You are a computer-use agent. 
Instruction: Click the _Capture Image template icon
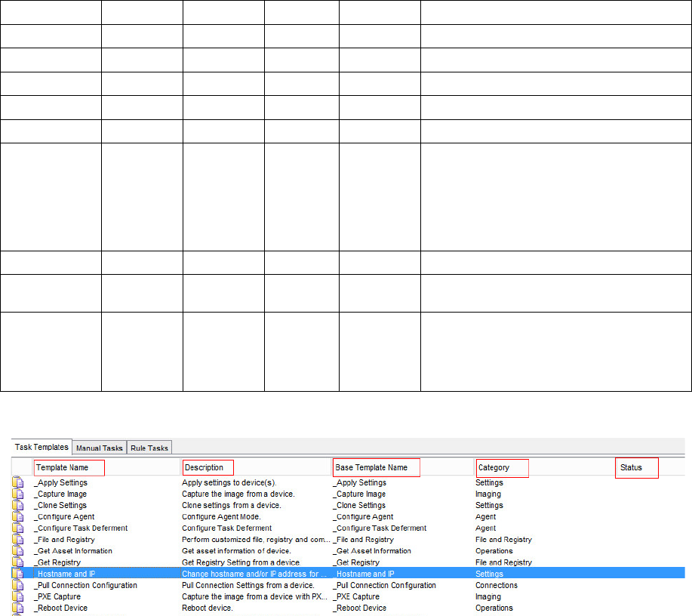pyautogui.click(x=17, y=494)
